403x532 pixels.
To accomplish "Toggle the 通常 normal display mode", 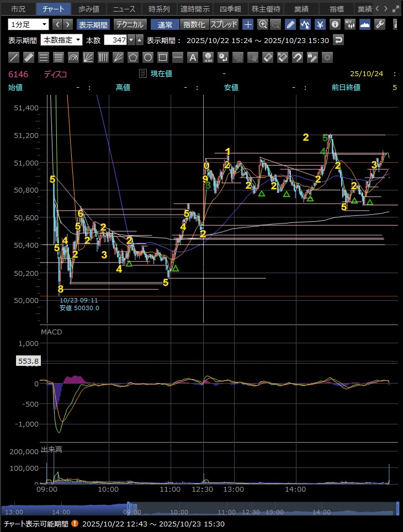I will [165, 24].
